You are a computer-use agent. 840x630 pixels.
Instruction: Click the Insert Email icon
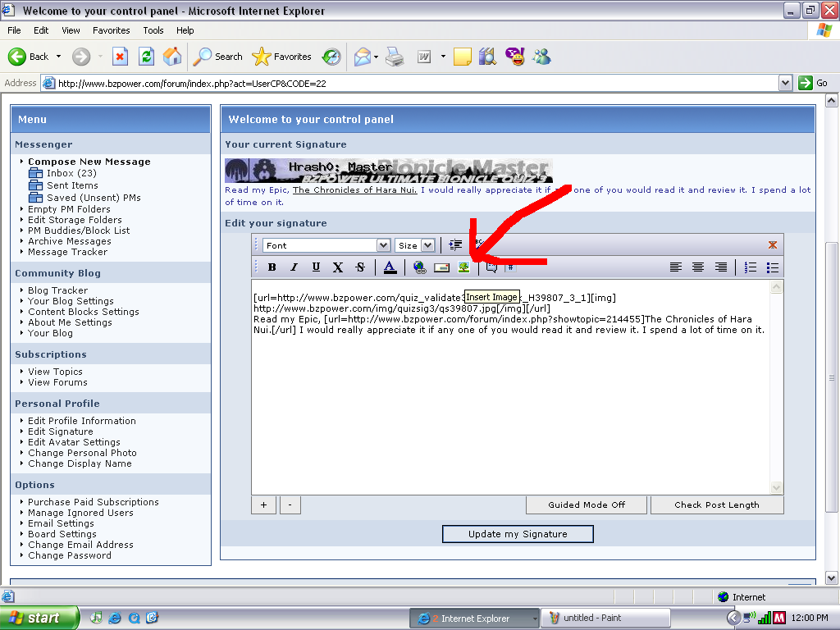click(442, 267)
